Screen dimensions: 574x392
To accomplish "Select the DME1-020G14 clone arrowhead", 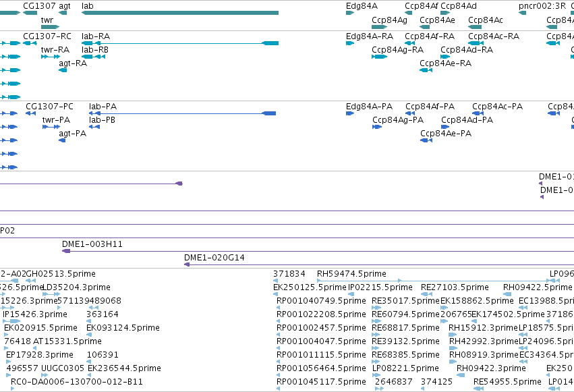I will click(187, 264).
